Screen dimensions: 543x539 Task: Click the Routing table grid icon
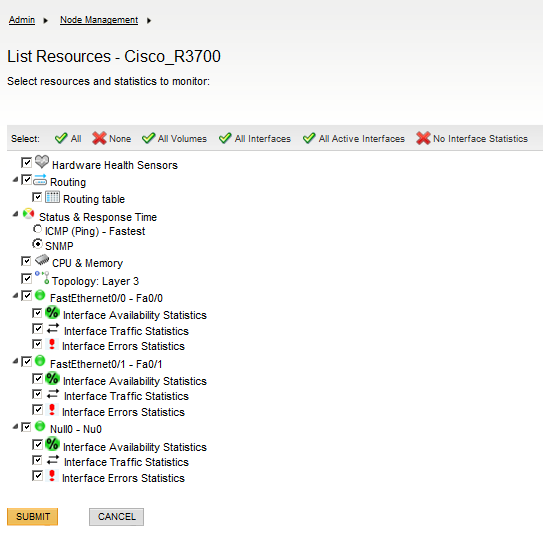[52, 197]
